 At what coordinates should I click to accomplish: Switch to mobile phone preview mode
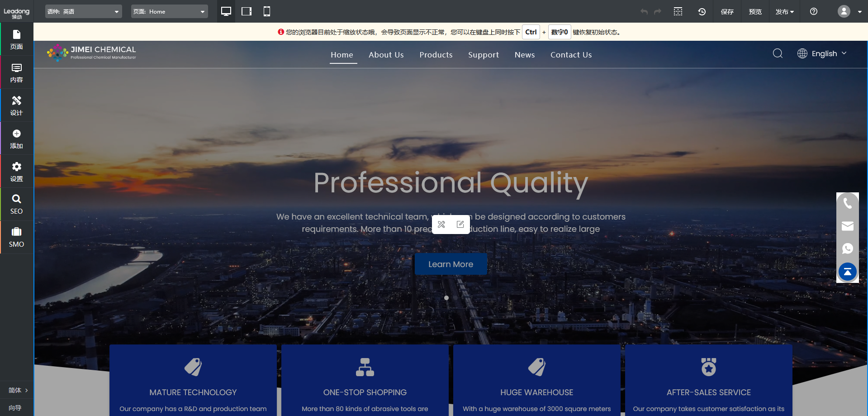tap(267, 11)
